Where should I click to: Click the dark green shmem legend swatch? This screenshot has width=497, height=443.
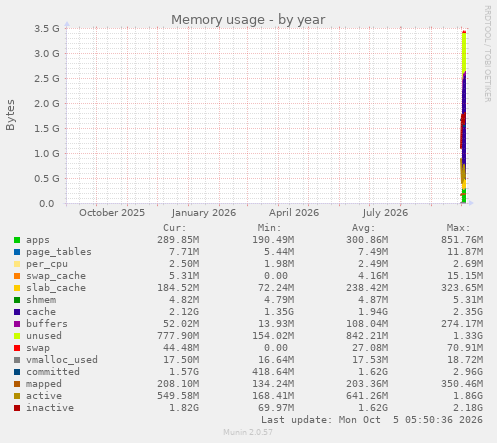tap(17, 300)
